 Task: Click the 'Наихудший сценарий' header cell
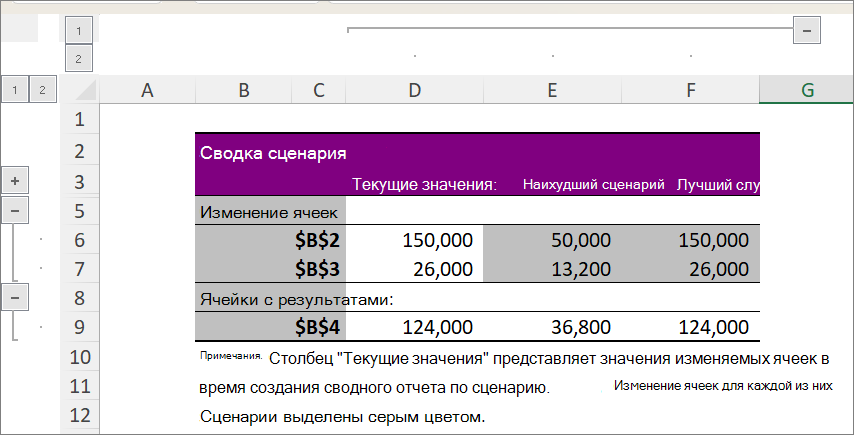pos(594,185)
